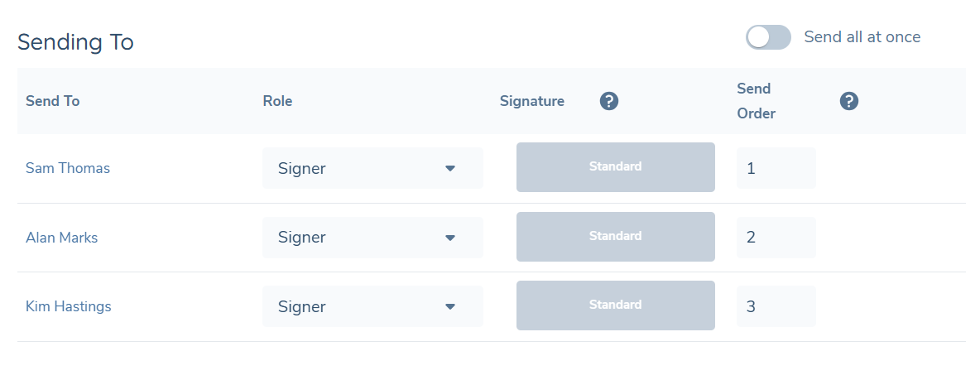Click the Send Order help question mark icon
The width and height of the screenshot is (980, 380).
coord(849,101)
